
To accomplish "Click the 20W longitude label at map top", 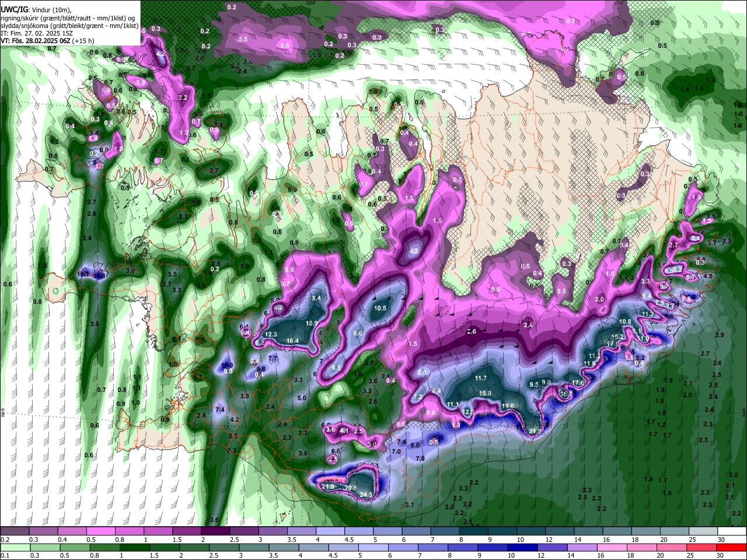I will tap(311, 3).
